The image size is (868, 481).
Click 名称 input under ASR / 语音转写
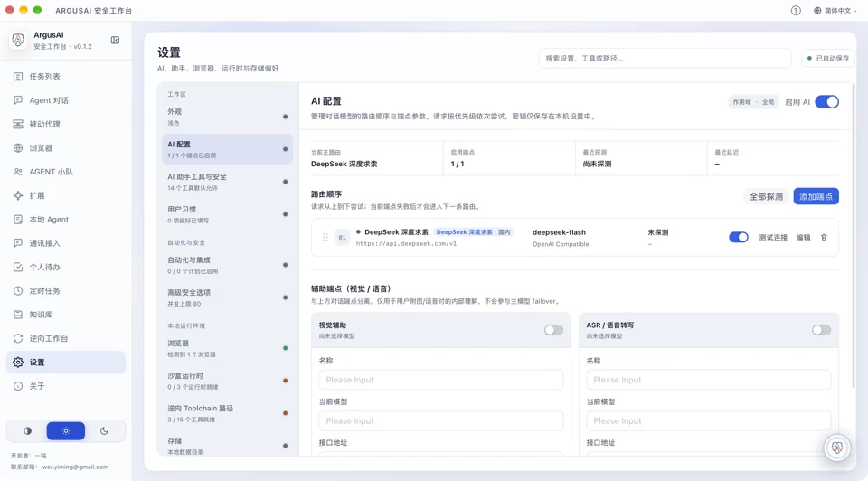point(709,380)
